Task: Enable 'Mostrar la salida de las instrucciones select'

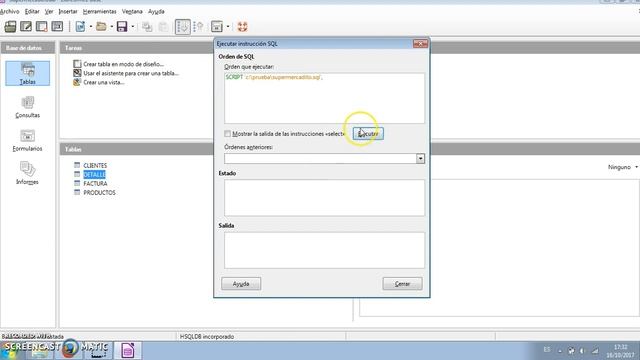Action: (x=227, y=134)
